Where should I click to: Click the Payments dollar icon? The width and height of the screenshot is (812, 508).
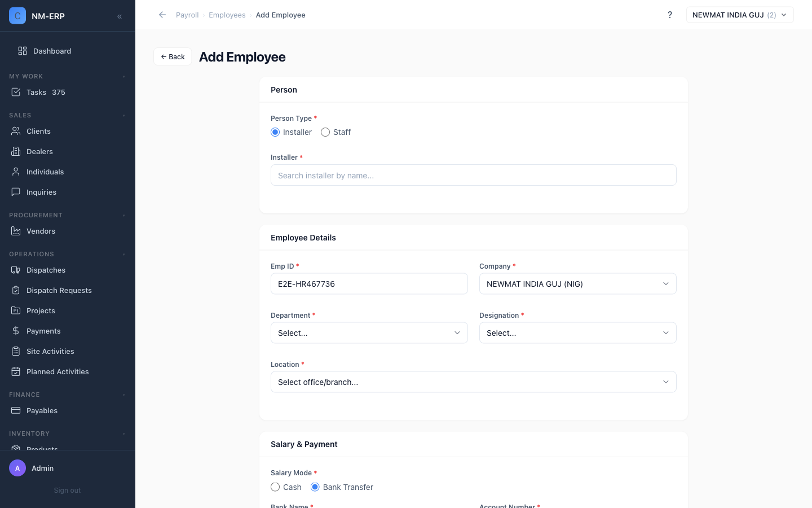click(x=16, y=331)
